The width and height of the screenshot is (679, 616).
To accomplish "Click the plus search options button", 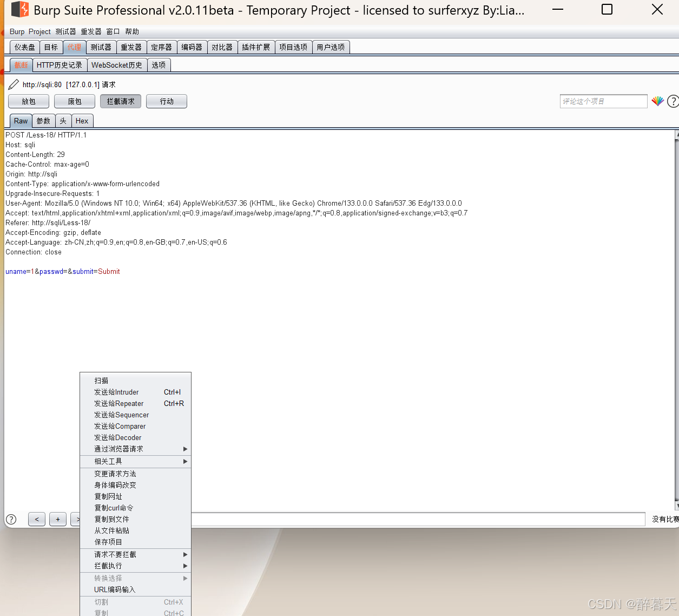I will click(58, 519).
